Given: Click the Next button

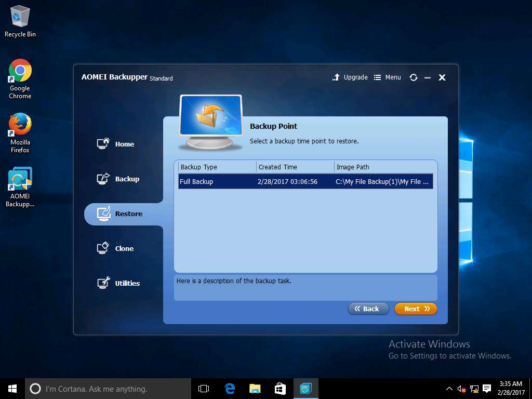Looking at the screenshot, I should tap(416, 309).
